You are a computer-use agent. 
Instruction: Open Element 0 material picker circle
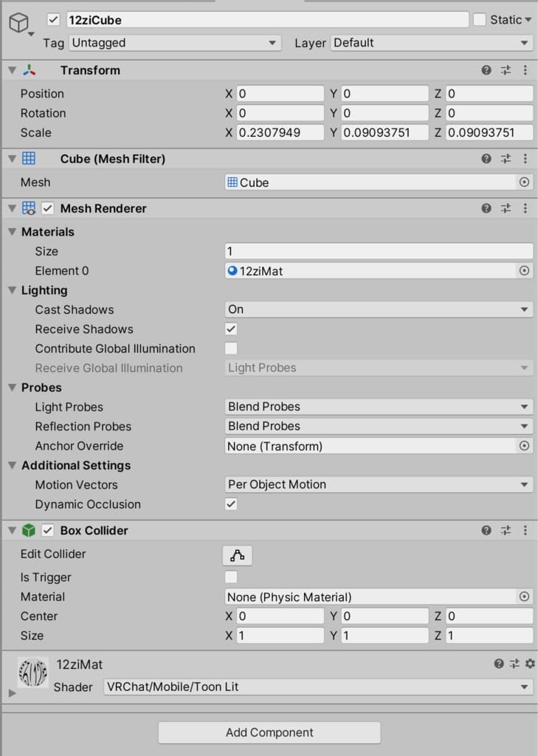tap(524, 271)
